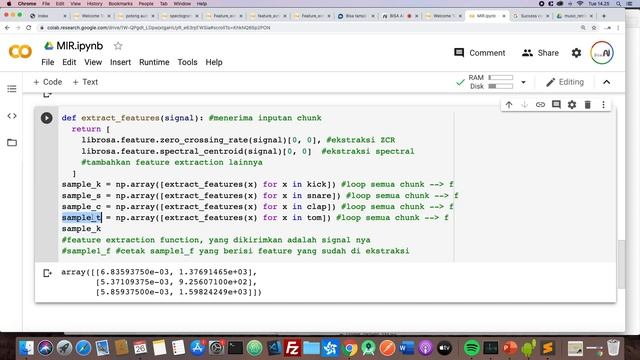The width and height of the screenshot is (640, 360).
Task: Expand the RAM/Disk resources dropdown
Action: pyautogui.click(x=523, y=82)
